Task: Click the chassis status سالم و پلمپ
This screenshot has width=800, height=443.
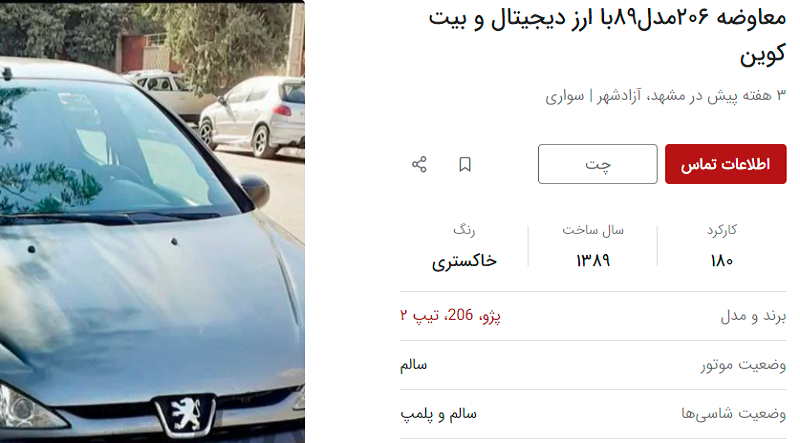Action: tap(438, 414)
